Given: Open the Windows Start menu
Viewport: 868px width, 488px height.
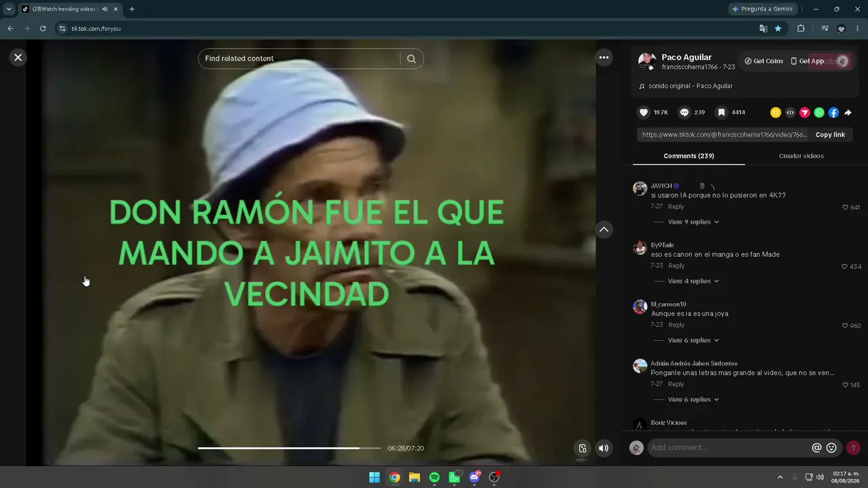Looking at the screenshot, I should [374, 477].
